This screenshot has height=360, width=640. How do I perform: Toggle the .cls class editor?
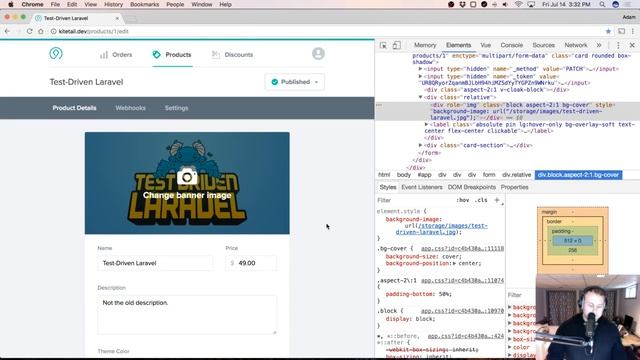point(482,200)
